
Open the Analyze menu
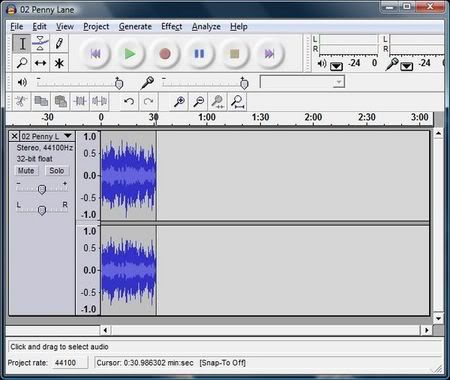(206, 26)
